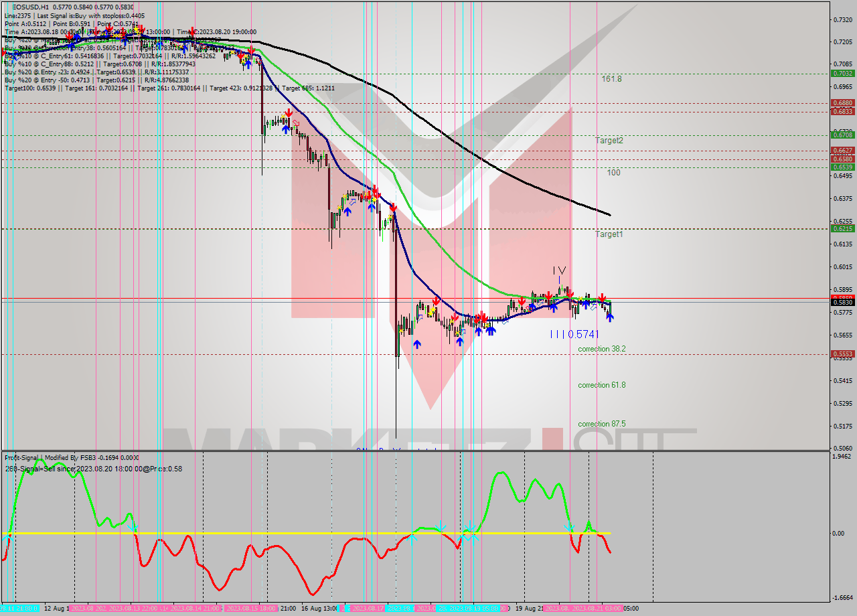Image resolution: width=857 pixels, height=616 pixels.
Task: Click the Last Signal Buy stoploss line
Action: [74, 15]
